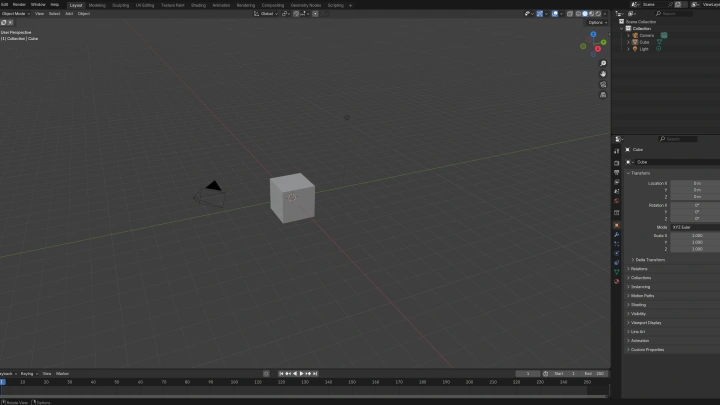Toggle X-ray mode in viewport header

pos(570,14)
